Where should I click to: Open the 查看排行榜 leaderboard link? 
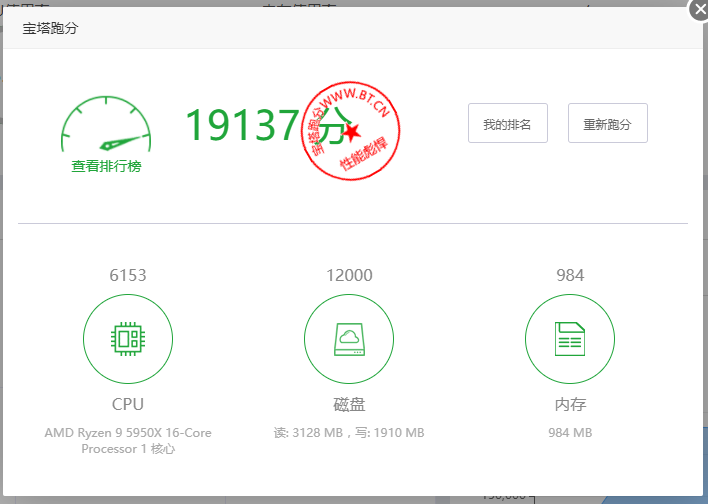106,166
